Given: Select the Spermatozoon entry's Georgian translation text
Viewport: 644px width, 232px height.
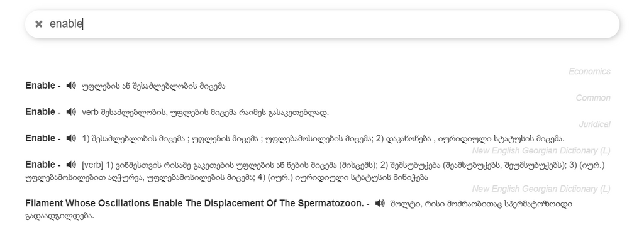Looking at the screenshot, I should point(299,209).
